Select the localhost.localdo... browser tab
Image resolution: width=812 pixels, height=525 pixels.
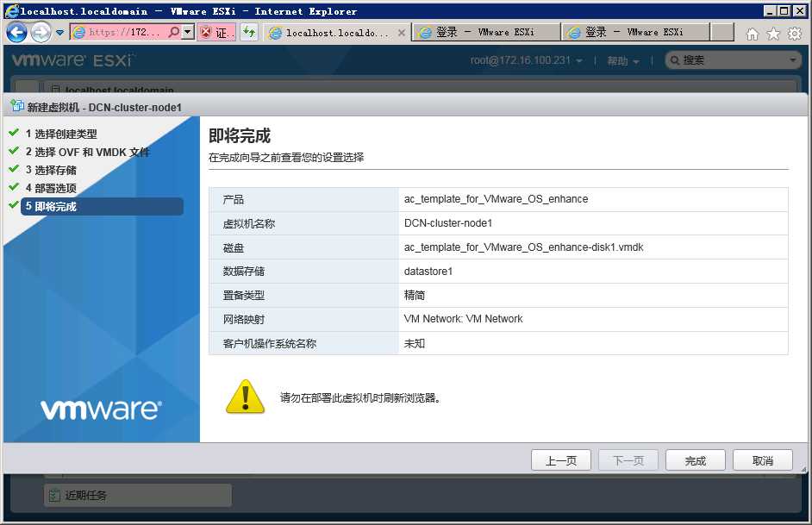click(x=338, y=33)
